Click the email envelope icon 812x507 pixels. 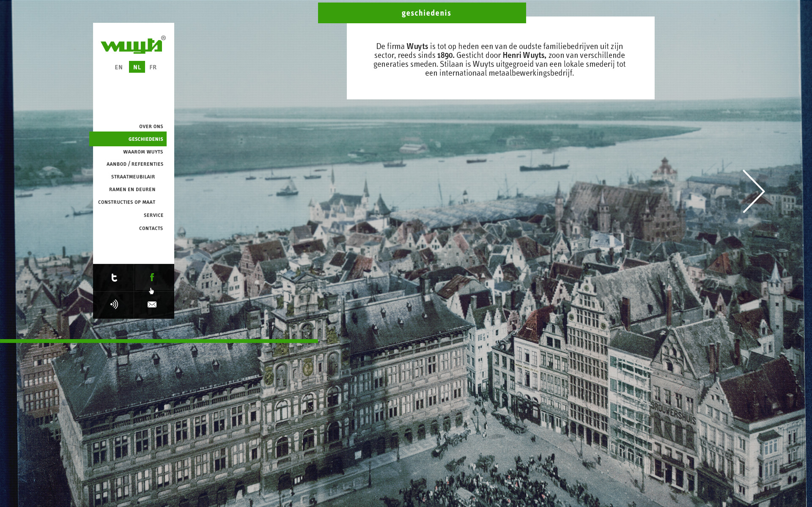(x=152, y=304)
